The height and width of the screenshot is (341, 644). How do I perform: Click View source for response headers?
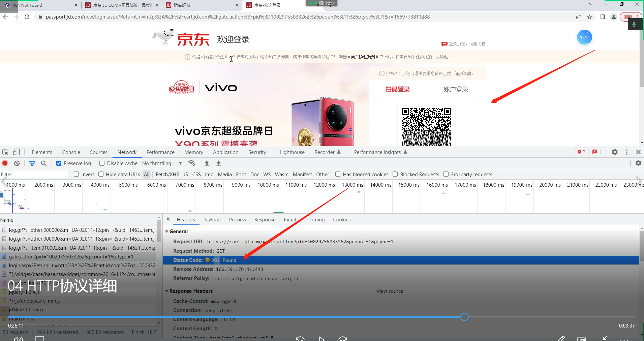(x=390, y=291)
